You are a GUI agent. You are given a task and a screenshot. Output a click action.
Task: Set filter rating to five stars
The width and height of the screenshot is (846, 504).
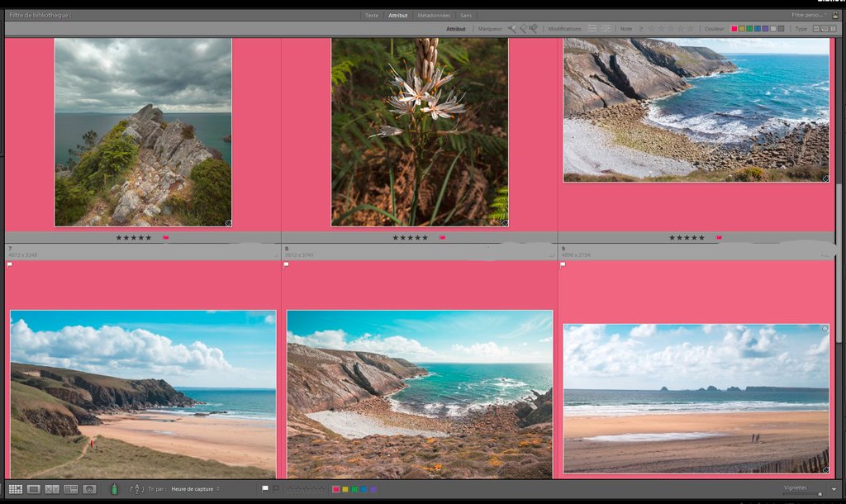[x=690, y=29]
